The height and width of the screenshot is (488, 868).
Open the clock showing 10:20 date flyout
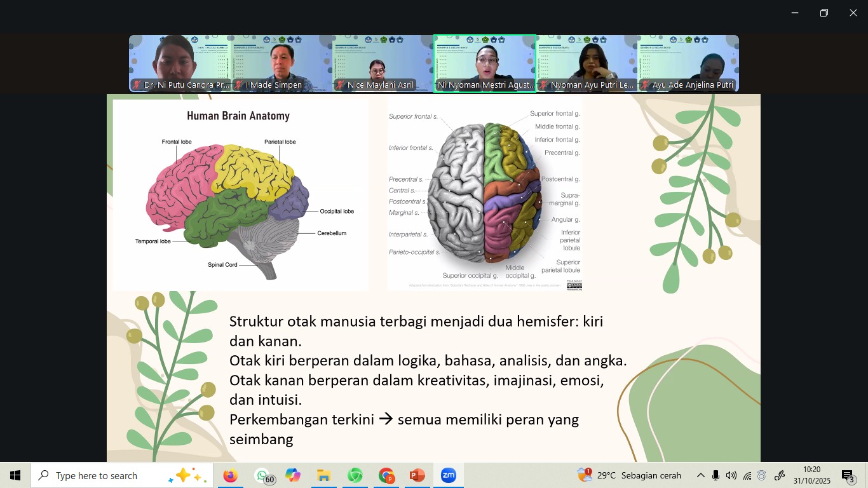[811, 475]
